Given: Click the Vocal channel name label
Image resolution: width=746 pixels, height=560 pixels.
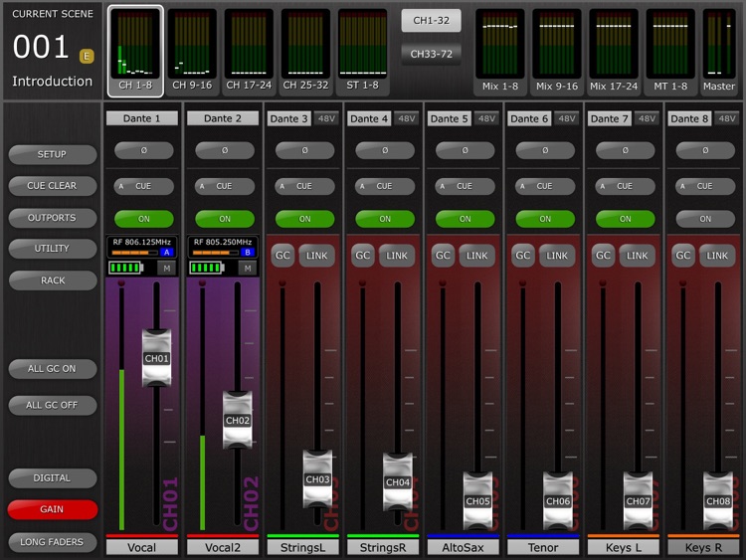Looking at the screenshot, I should pyautogui.click(x=142, y=547).
